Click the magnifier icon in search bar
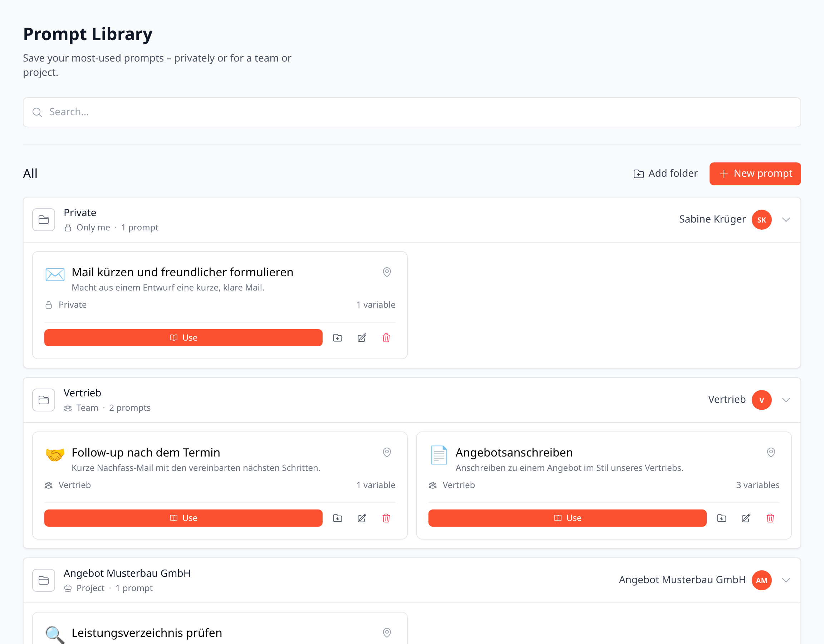The height and width of the screenshot is (644, 824). click(x=37, y=112)
